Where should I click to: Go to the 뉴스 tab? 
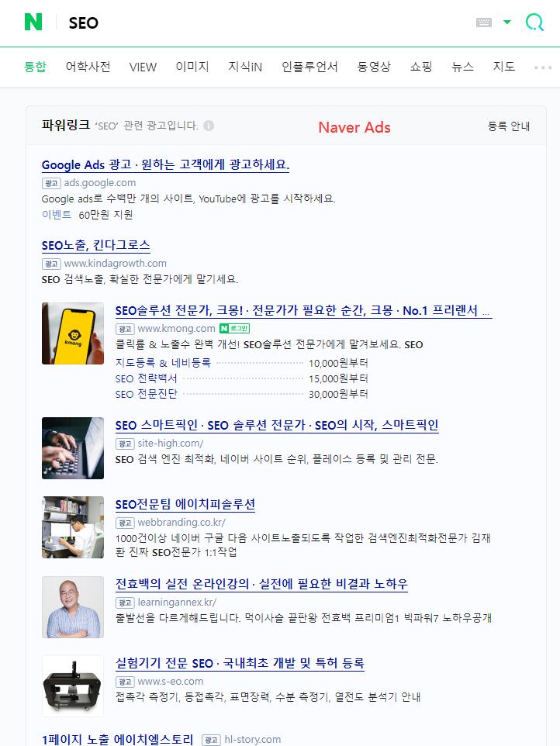pyautogui.click(x=462, y=67)
